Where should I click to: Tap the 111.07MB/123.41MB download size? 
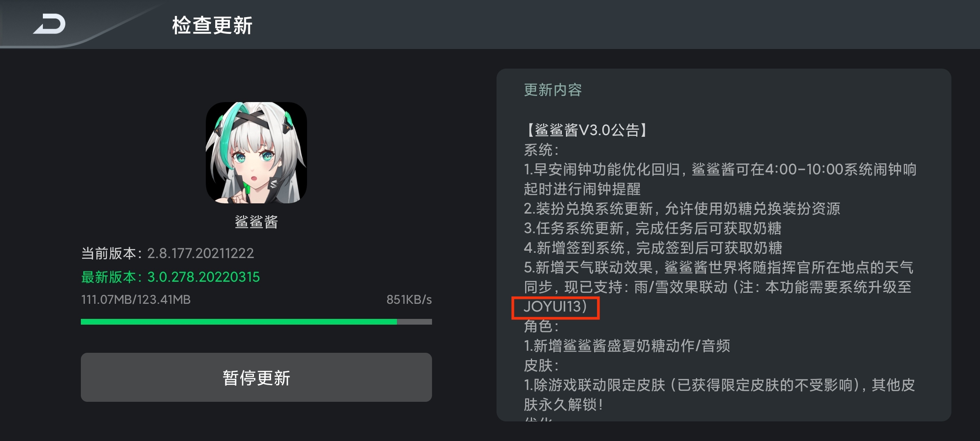point(136,300)
